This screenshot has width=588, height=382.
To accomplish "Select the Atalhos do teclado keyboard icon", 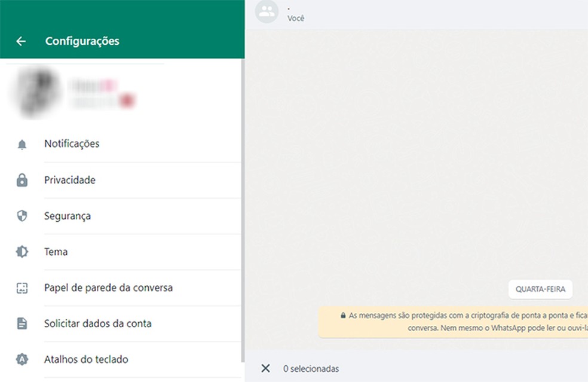I will click(22, 359).
